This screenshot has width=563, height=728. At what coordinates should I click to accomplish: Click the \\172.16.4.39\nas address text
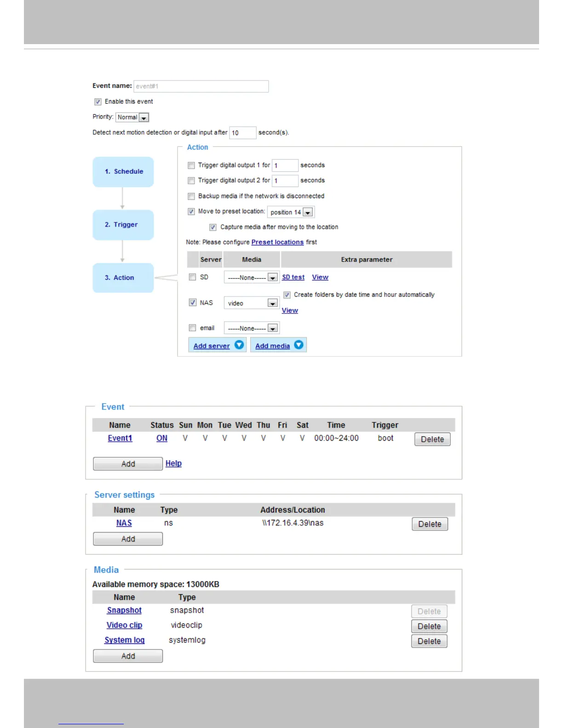[293, 523]
